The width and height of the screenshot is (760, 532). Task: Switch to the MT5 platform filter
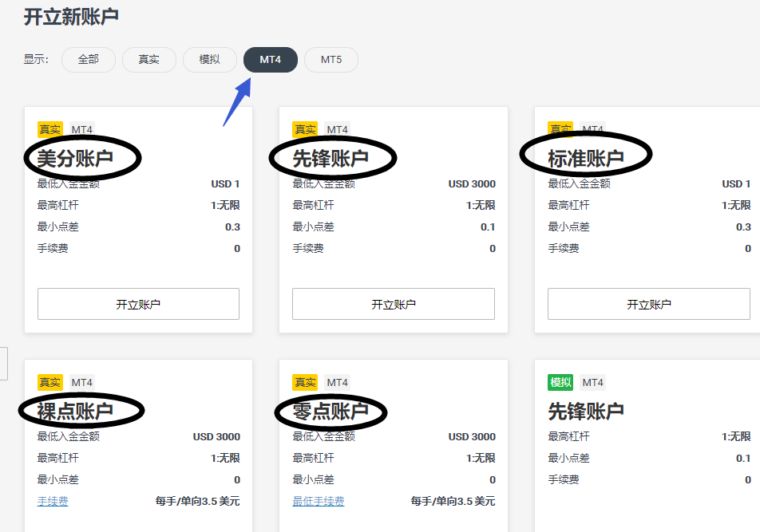click(x=331, y=60)
